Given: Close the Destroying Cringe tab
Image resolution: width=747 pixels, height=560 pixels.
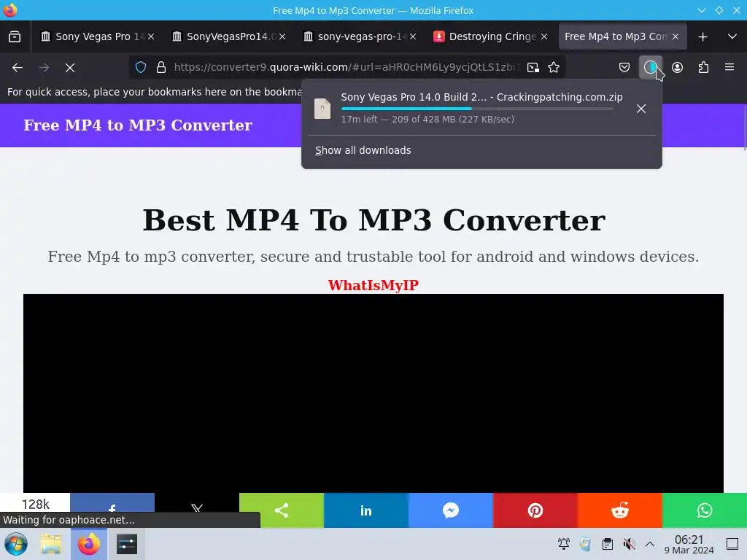Looking at the screenshot, I should (544, 36).
